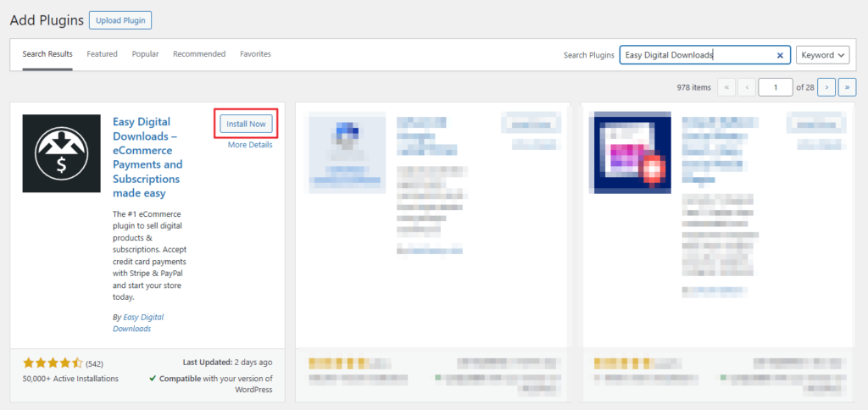
Task: Click the Upload Plugin button
Action: tap(120, 20)
